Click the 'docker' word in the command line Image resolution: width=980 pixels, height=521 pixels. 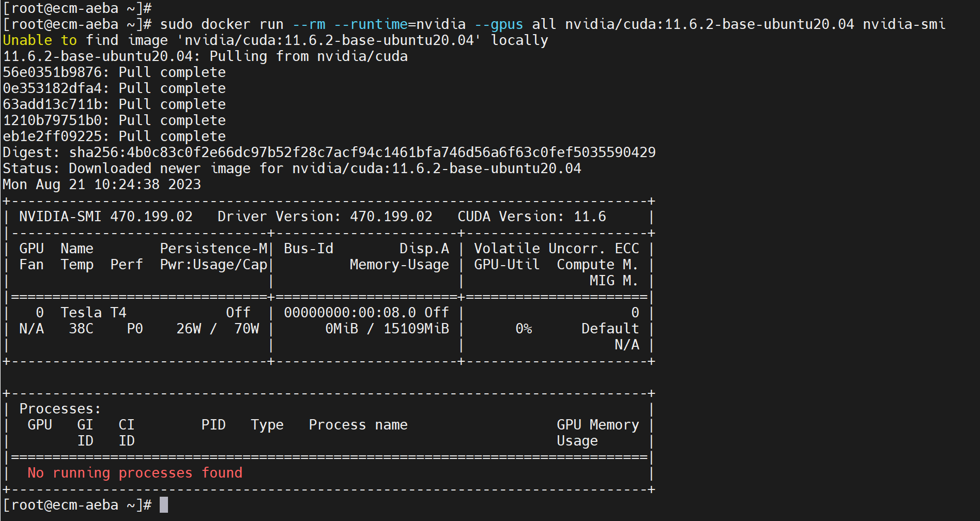(225, 24)
